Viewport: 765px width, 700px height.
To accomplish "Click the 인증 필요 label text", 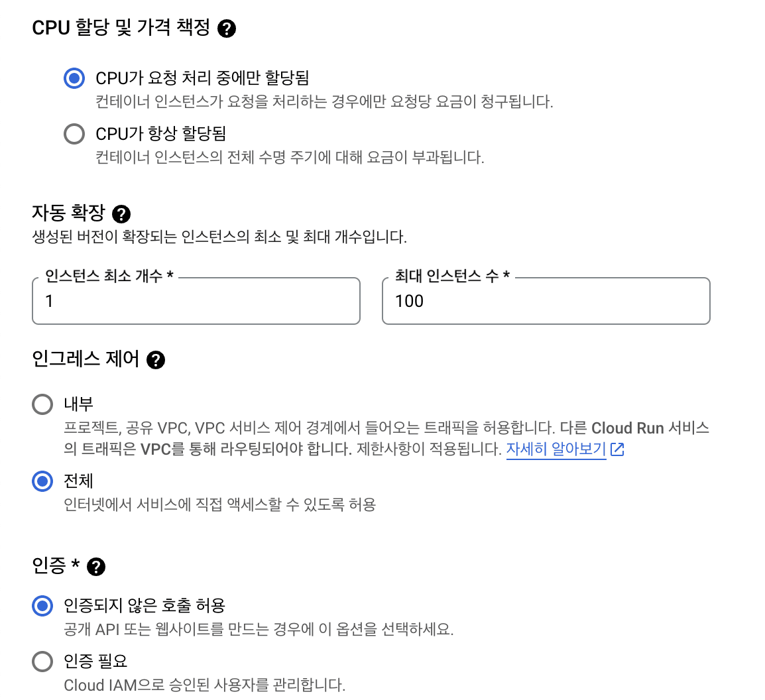I will pyautogui.click(x=95, y=661).
